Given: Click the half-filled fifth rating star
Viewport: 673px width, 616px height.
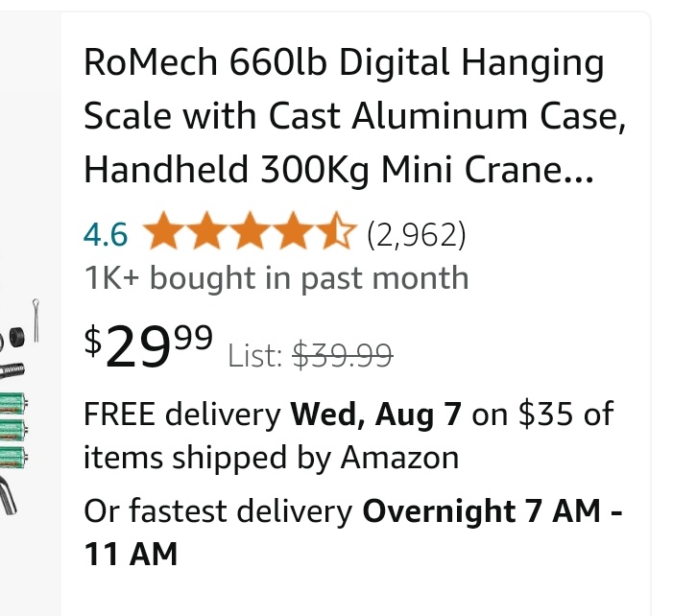Looking at the screenshot, I should point(337,233).
